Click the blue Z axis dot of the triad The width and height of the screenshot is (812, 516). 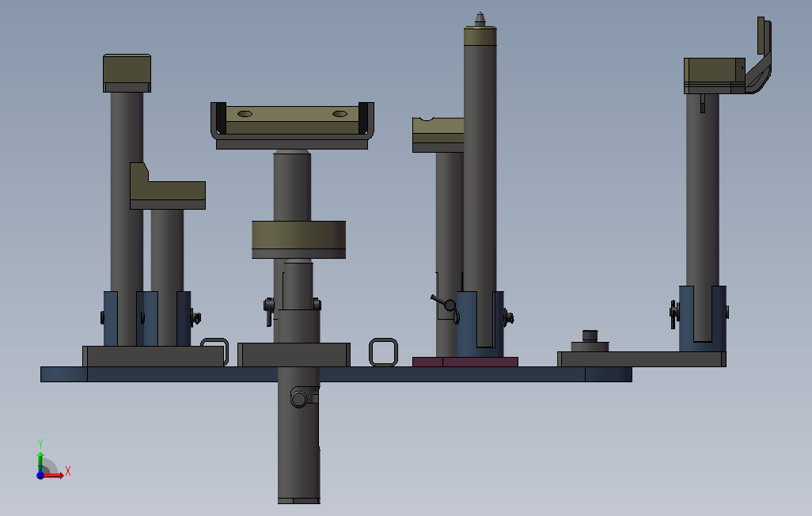click(40, 475)
